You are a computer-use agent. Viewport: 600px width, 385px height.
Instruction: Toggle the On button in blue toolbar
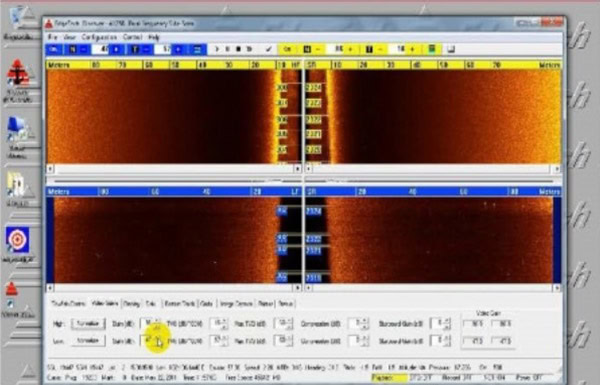(54, 49)
